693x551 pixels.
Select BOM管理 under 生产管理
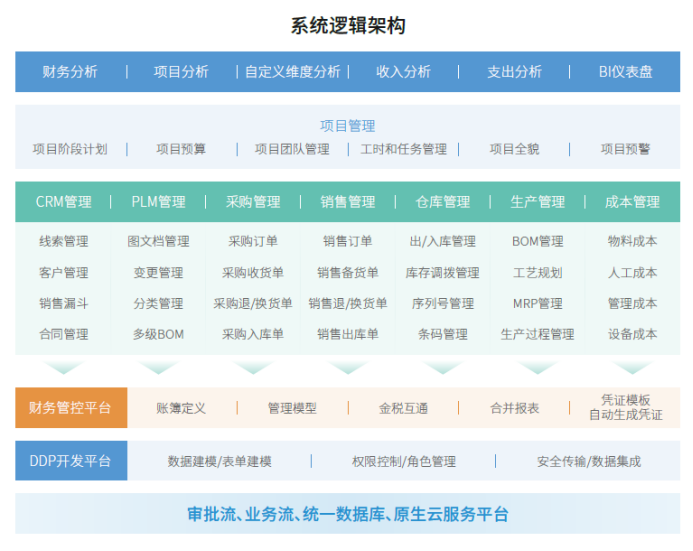click(x=537, y=241)
